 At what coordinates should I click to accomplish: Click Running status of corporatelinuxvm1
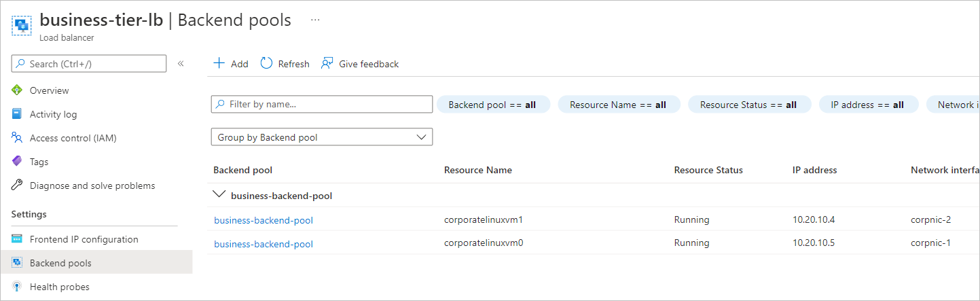[x=691, y=219]
